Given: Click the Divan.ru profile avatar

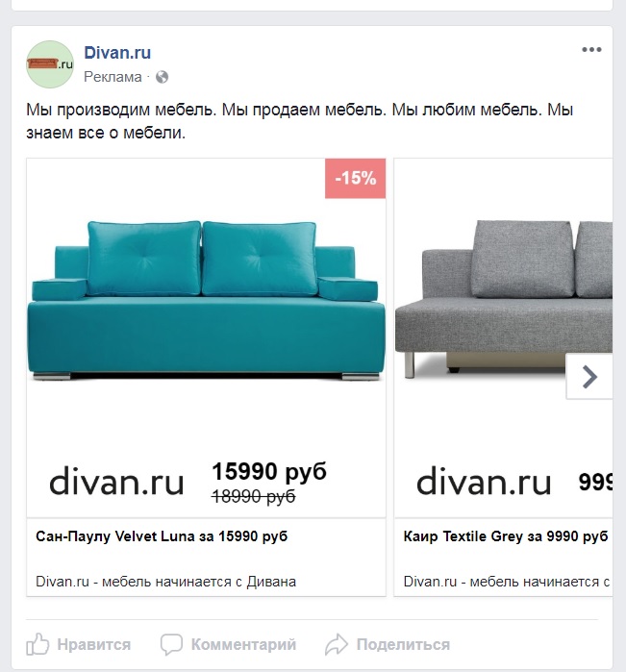Looking at the screenshot, I should tap(50, 64).
